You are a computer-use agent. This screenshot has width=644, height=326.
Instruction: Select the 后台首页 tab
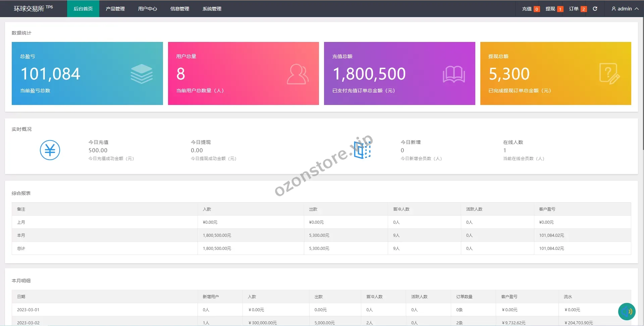click(x=83, y=9)
